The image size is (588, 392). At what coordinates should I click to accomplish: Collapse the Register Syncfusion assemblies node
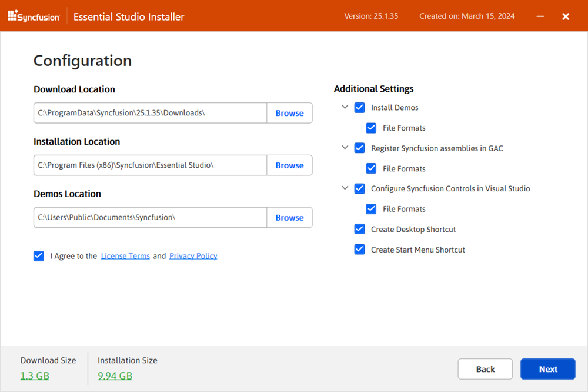click(345, 148)
